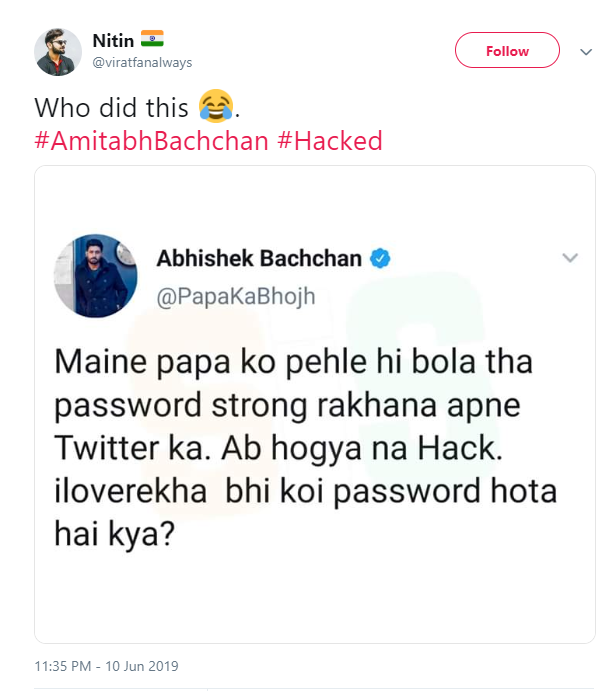Click the laughing-crying emoji in the tweet
Screen dimensions: 610x691
pos(216,104)
